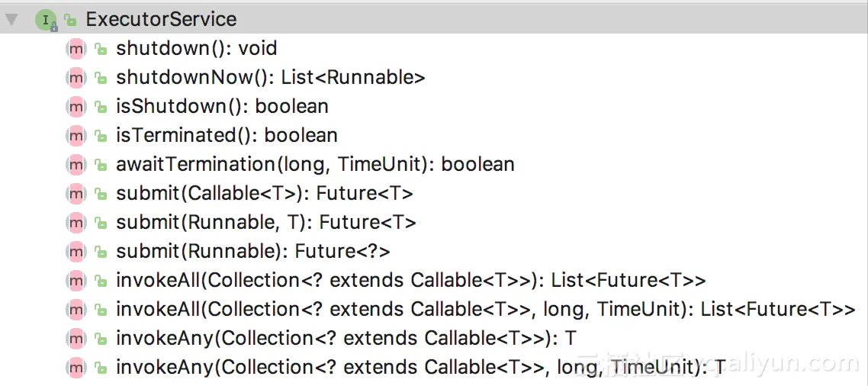Screen dimensions: 868x386
Task: Select shutdown(): void method
Action: tap(196, 49)
